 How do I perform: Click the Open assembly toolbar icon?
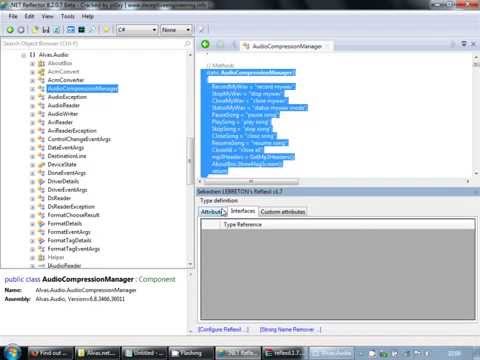[x=35, y=30]
